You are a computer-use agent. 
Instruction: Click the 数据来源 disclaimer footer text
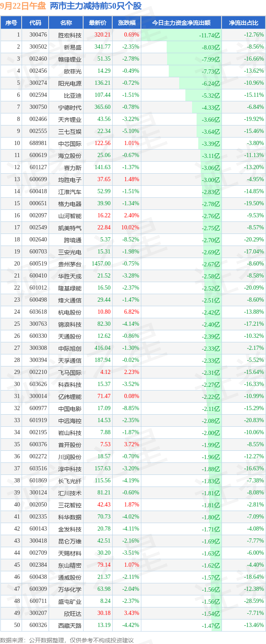67,640
